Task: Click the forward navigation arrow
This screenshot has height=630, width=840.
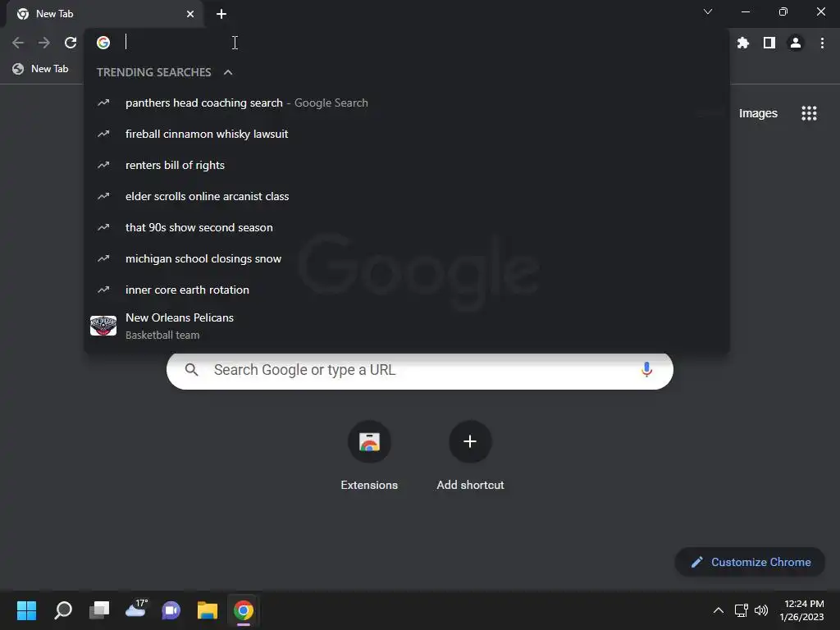Action: (44, 43)
